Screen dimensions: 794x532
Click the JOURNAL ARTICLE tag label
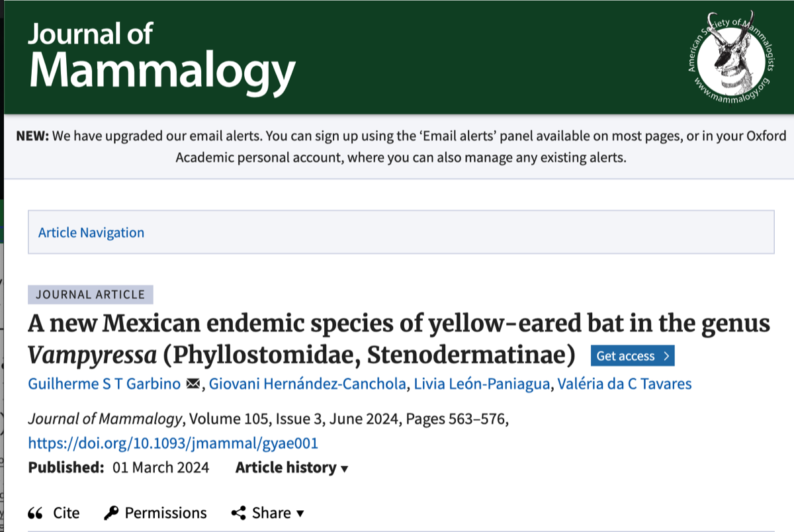91,294
